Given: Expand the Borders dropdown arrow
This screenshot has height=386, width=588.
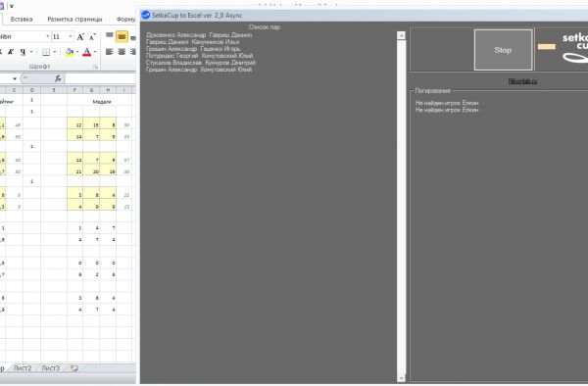Looking at the screenshot, I should (55, 52).
